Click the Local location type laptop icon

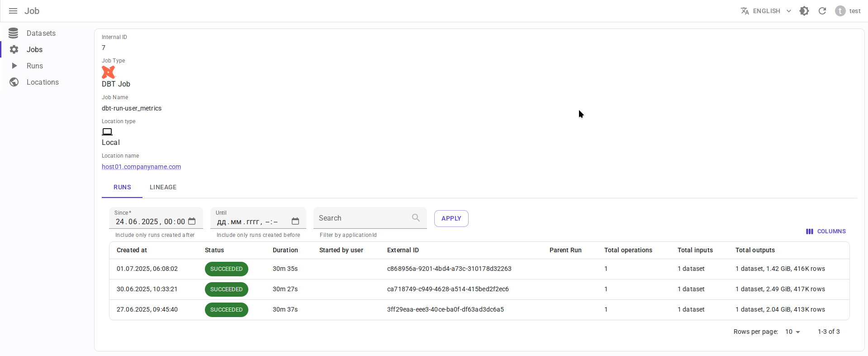[x=107, y=132]
